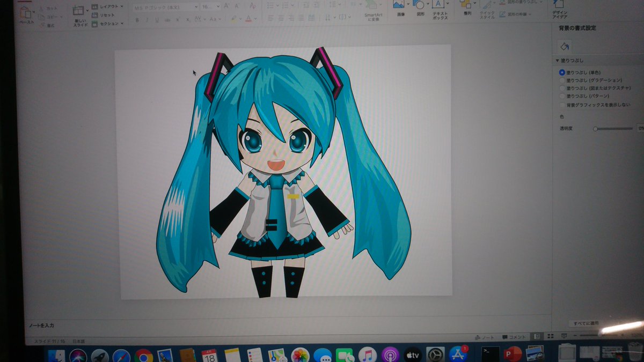Image resolution: width=644 pixels, height=362 pixels.
Task: Click Reset (リセット) in the ribbon
Action: coord(103,15)
